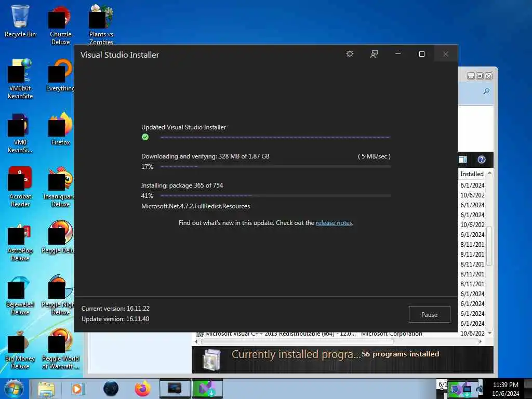Select the Bejeweled Deluxe desktop shortcut
Screen dimensions: 532x399
(20, 296)
